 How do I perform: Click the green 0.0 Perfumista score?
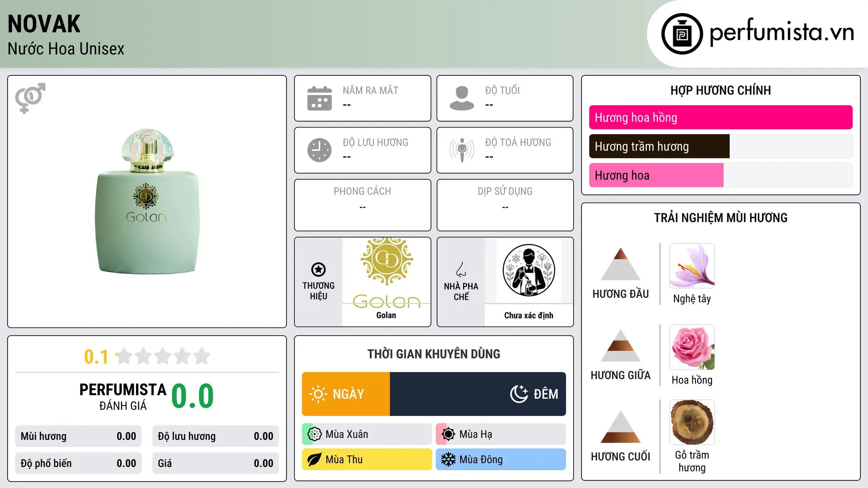point(193,396)
